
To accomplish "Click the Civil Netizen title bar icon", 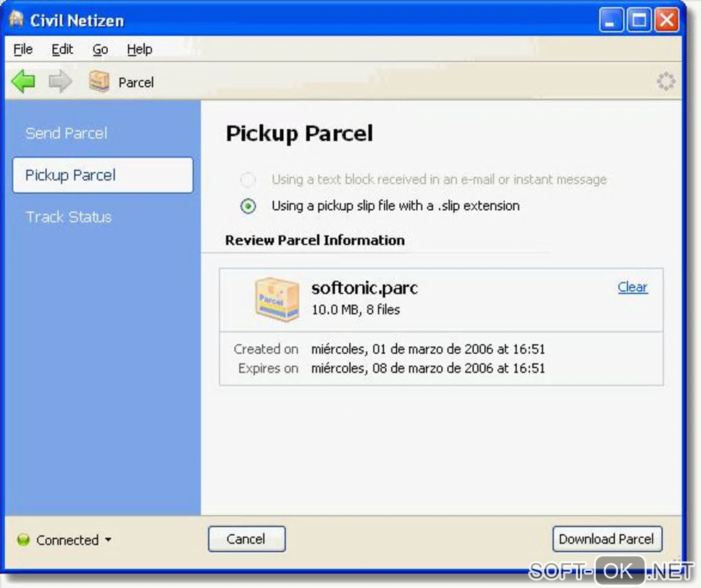I will [x=16, y=20].
